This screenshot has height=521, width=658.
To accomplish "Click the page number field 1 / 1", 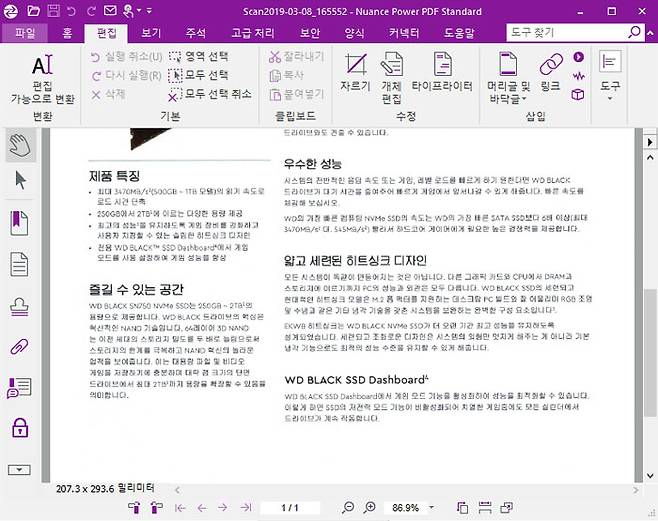I will coord(290,508).
